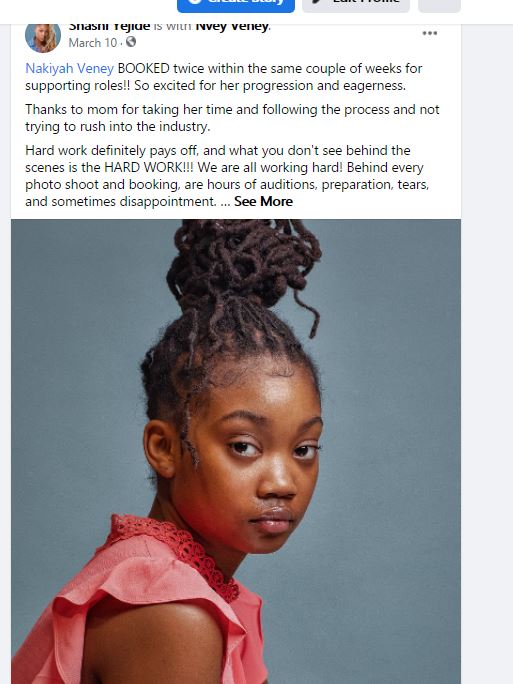Viewport: 513px width, 684px height.
Task: Open the poster's profile picture avatar
Action: click(43, 38)
